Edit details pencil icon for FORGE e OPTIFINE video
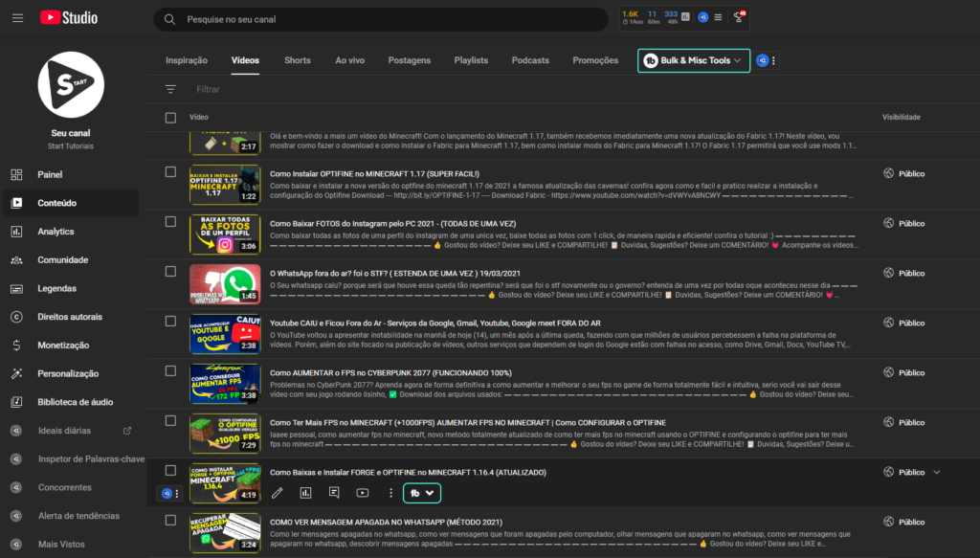 click(277, 493)
